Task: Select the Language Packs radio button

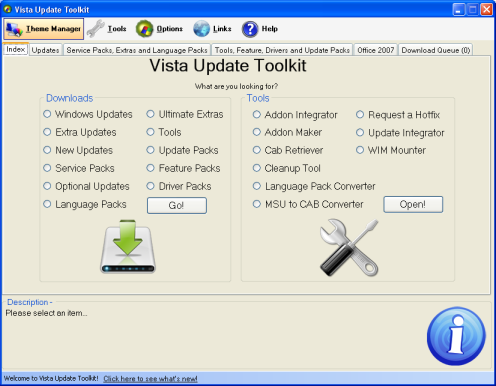Action: (47, 204)
